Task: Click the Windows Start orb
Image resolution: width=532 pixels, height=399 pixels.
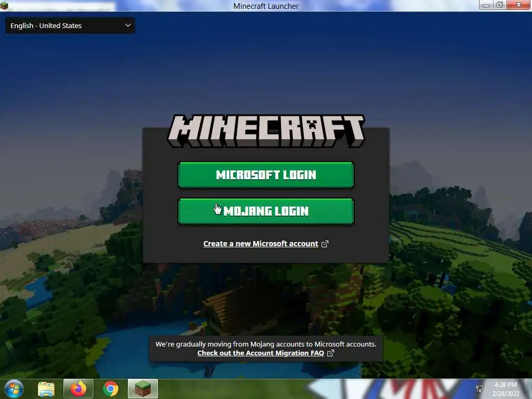Action: click(x=14, y=389)
